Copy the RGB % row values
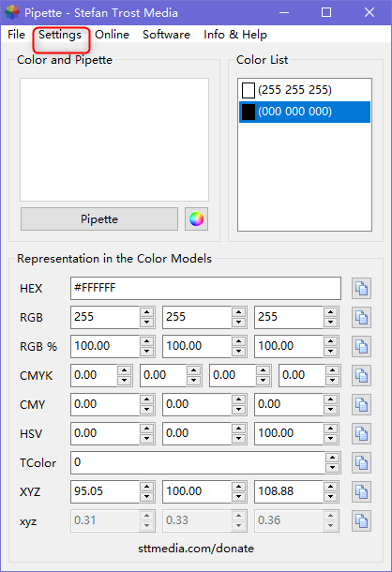Screen dimensions: 392x572 coord(361,347)
